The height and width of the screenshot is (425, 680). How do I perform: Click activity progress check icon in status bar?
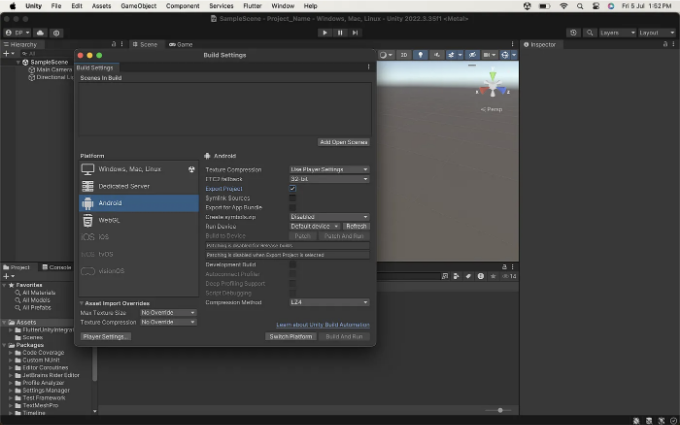click(x=673, y=421)
